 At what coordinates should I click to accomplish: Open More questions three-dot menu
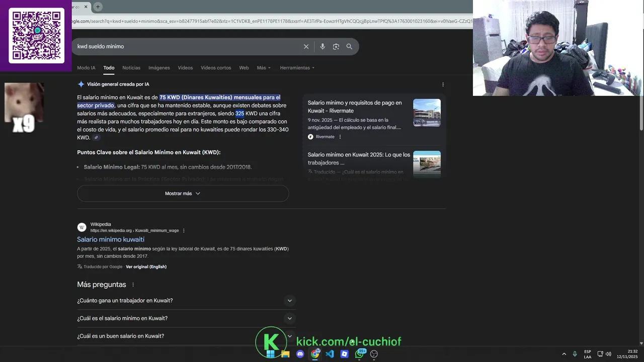(133, 285)
